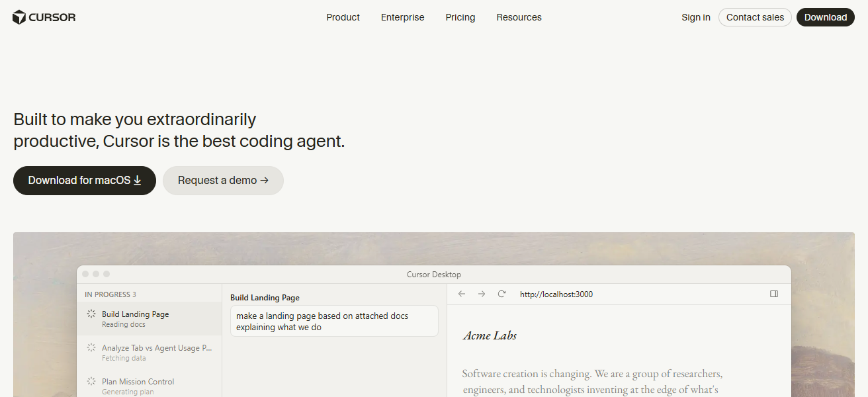Click the hero headline about coding agent
The height and width of the screenshot is (397, 868).
[x=179, y=130]
